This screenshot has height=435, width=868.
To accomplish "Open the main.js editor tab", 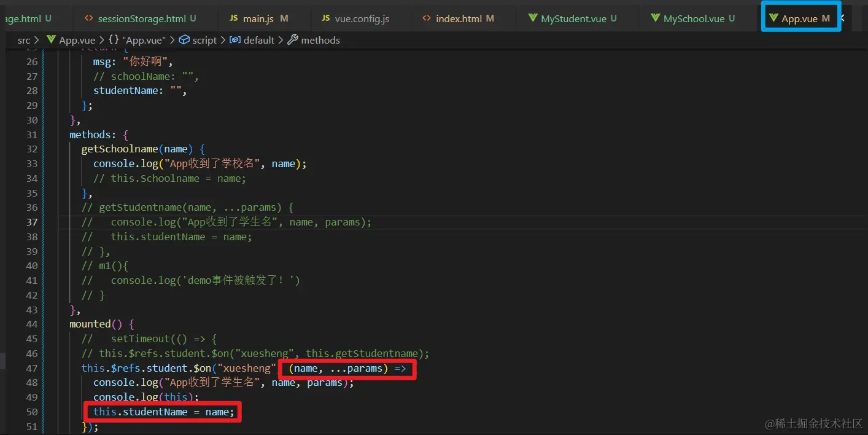I will [258, 18].
